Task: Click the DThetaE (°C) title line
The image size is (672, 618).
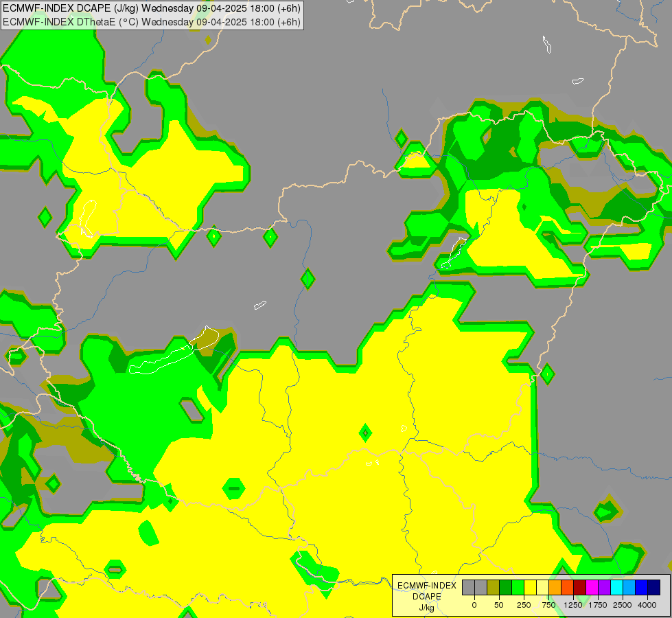Action: 152,22
